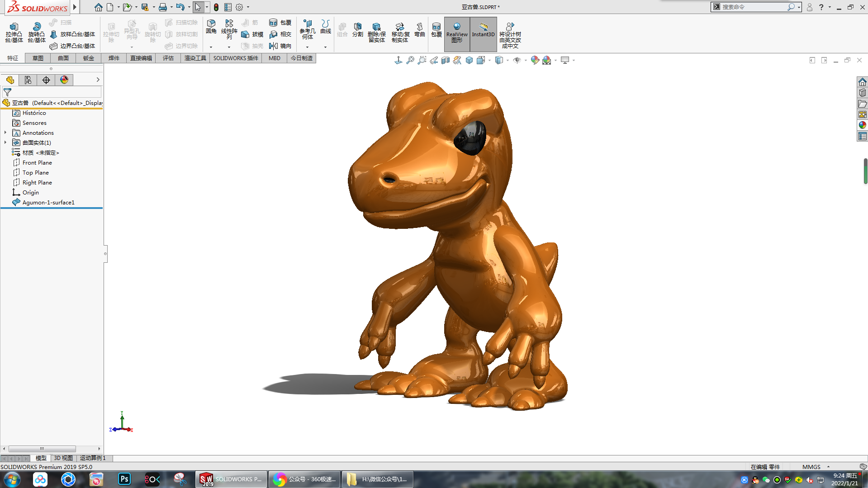Image resolution: width=868 pixels, height=488 pixels.
Task: Select the Boundary Boss/Base (边界凸台/基体) tool
Action: coord(72,46)
